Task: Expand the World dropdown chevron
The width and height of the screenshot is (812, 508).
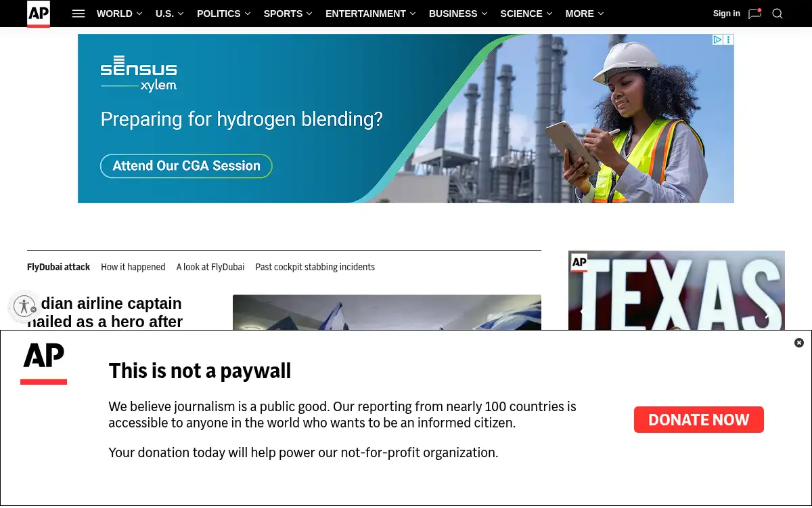Action: 139,14
